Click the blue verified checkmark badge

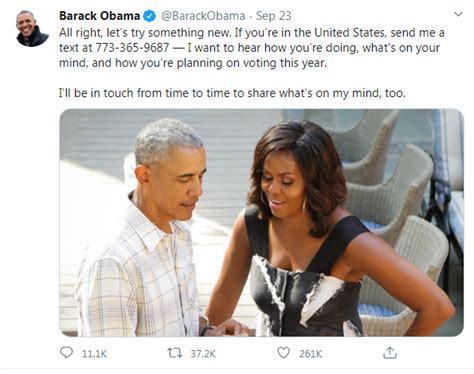pyautogui.click(x=149, y=16)
